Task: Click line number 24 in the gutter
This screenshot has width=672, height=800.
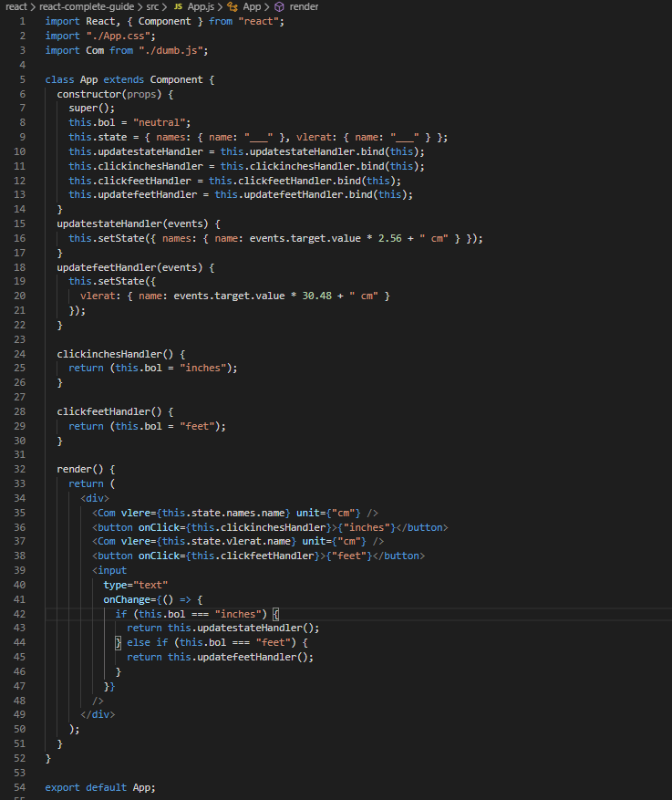Action: pyautogui.click(x=19, y=354)
